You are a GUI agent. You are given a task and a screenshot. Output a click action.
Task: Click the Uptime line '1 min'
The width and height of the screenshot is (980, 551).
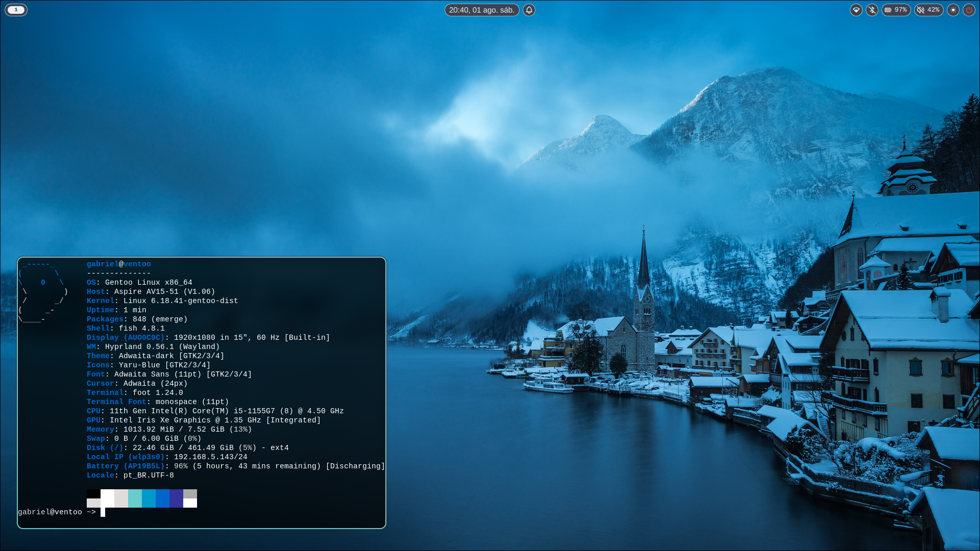pyautogui.click(x=116, y=310)
